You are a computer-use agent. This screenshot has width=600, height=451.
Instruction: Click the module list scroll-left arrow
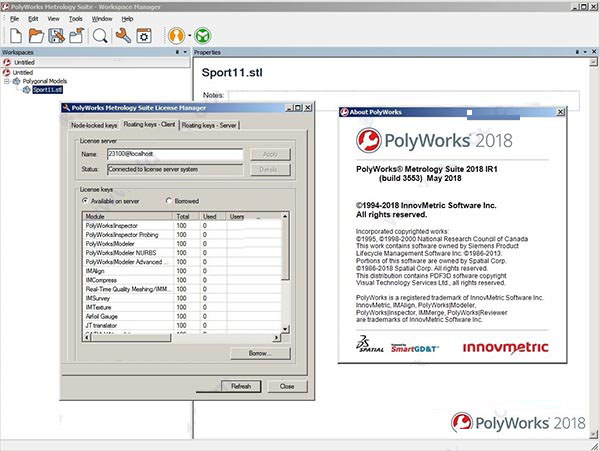point(88,338)
